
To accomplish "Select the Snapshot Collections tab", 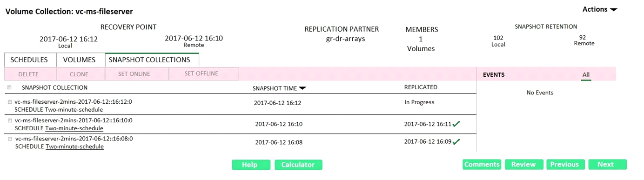I will coord(150,60).
